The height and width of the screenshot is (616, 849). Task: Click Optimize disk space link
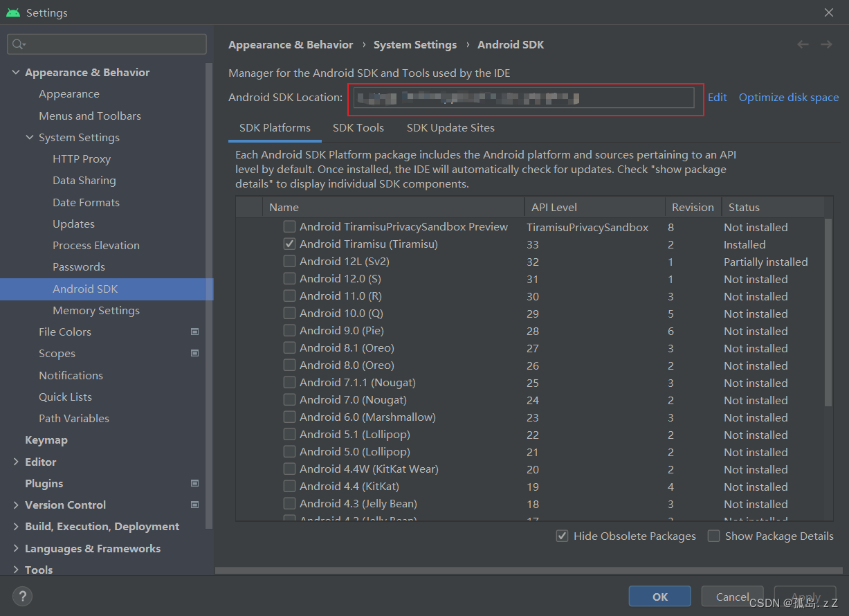click(789, 98)
